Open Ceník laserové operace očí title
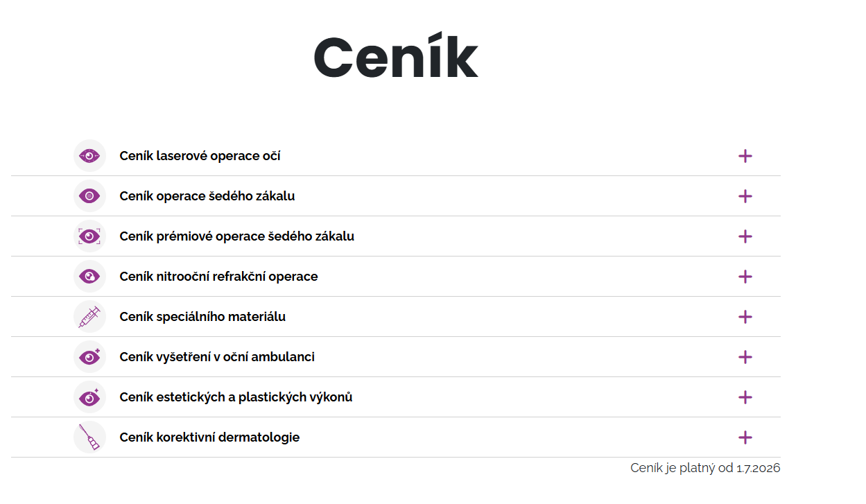 200,156
